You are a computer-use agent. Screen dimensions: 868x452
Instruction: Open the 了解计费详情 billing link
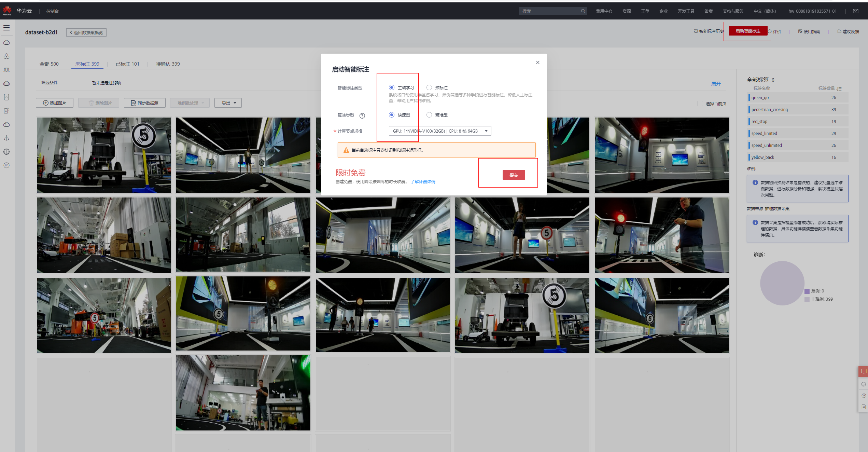click(x=423, y=182)
